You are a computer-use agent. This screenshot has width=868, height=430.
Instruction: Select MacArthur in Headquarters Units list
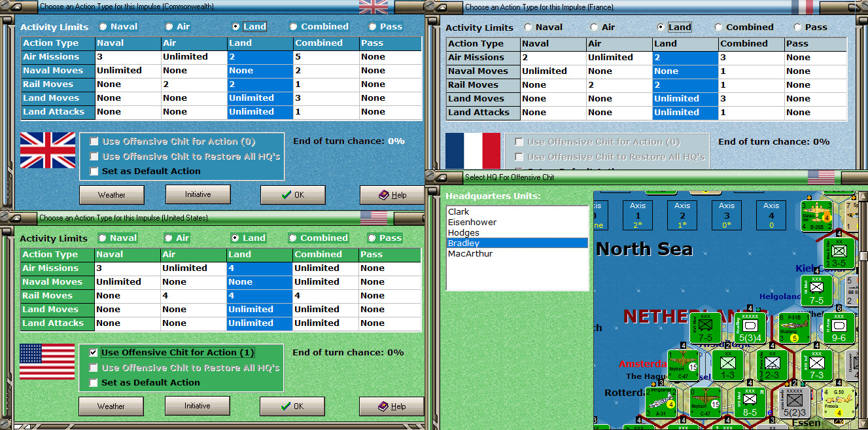coord(517,254)
